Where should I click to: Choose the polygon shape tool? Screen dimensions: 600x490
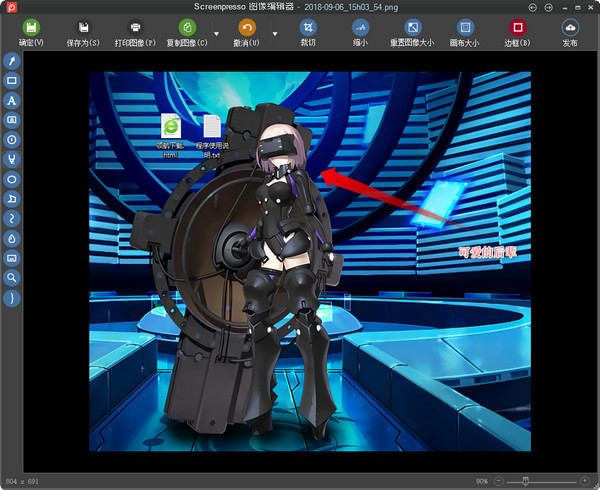pos(12,199)
